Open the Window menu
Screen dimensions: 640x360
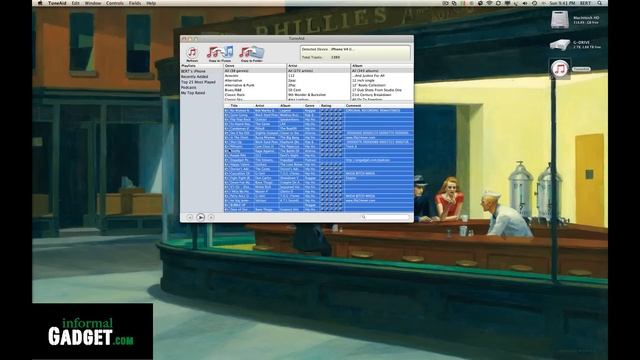[93, 3]
